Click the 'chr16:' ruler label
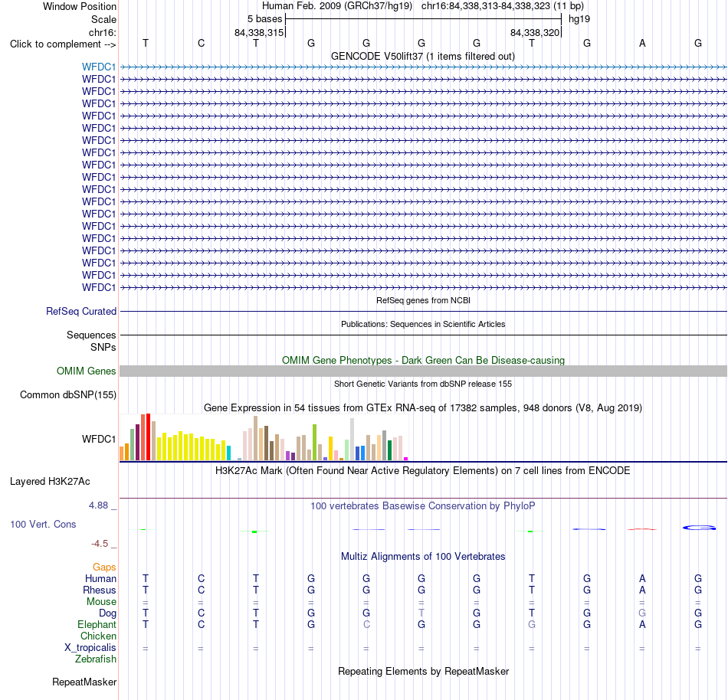This screenshot has height=700, width=728. click(102, 32)
